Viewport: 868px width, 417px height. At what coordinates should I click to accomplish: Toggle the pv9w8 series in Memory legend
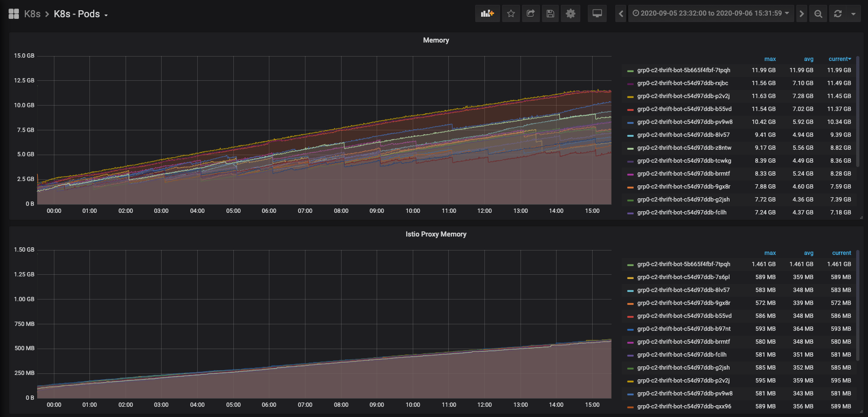(x=684, y=122)
